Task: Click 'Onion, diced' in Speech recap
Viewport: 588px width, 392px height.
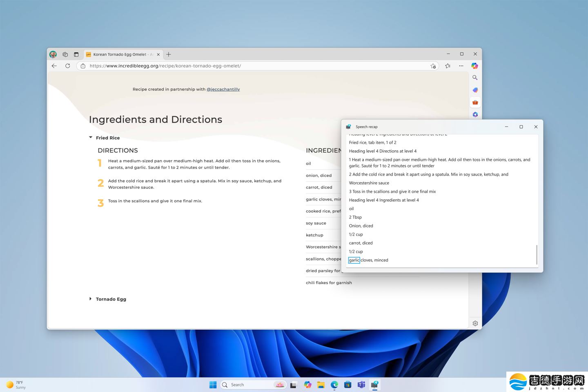Action: [x=361, y=226]
